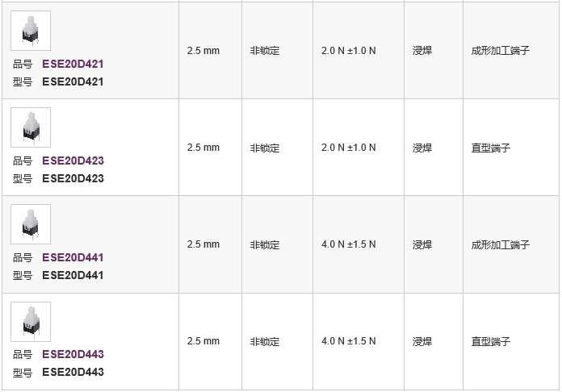Click 直型端子 in the ESE20D423 row
Image resolution: width=562 pixels, height=392 pixels.
491,148
